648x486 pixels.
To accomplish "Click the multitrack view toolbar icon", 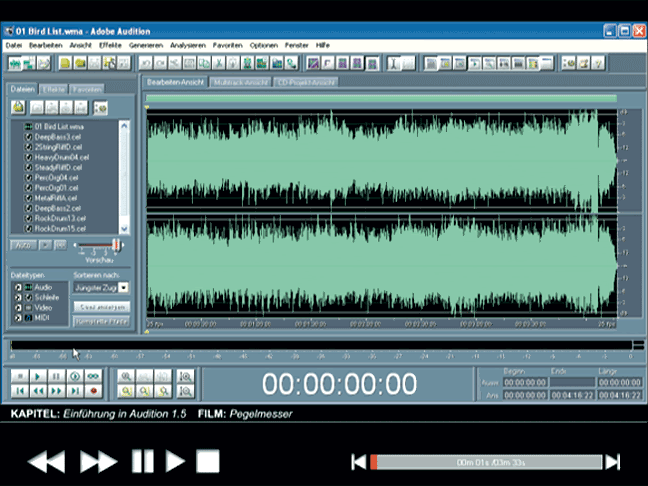I will 29,63.
